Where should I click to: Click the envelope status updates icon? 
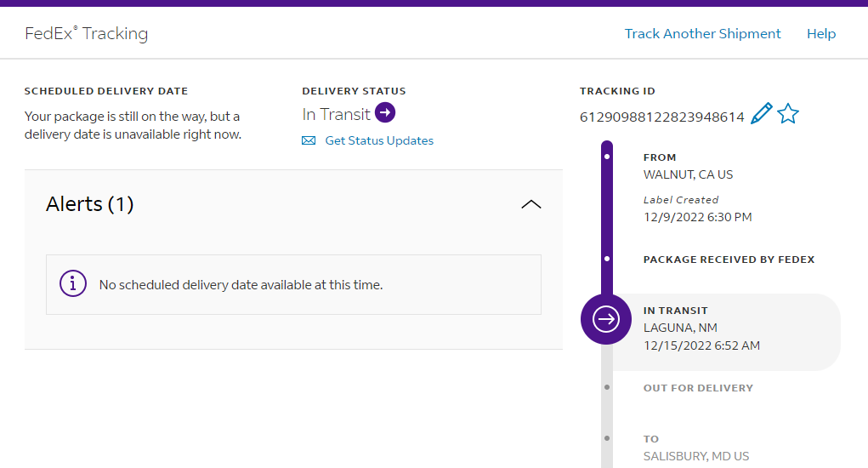point(309,141)
